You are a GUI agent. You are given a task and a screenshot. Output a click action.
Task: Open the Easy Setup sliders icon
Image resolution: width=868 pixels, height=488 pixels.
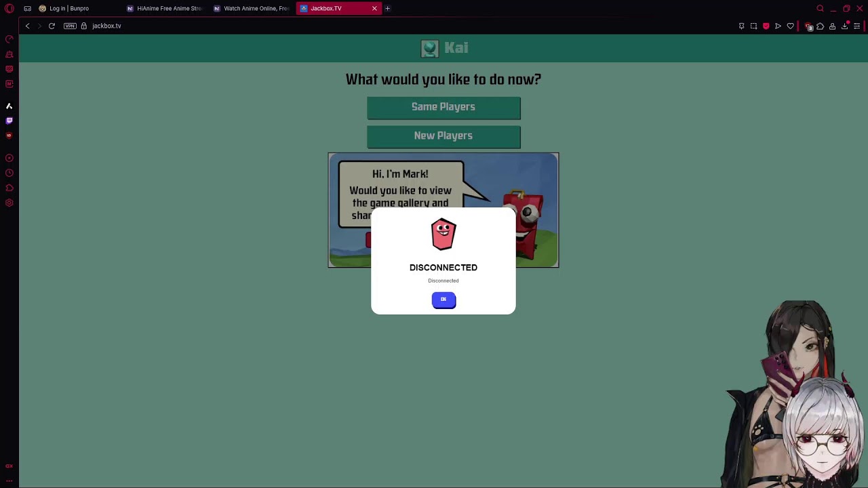tap(857, 26)
